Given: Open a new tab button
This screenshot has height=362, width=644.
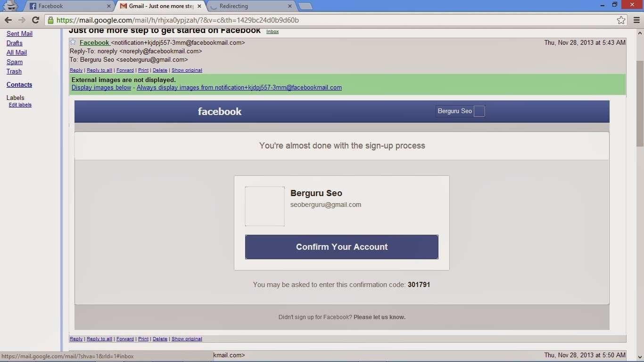Looking at the screenshot, I should (x=305, y=6).
